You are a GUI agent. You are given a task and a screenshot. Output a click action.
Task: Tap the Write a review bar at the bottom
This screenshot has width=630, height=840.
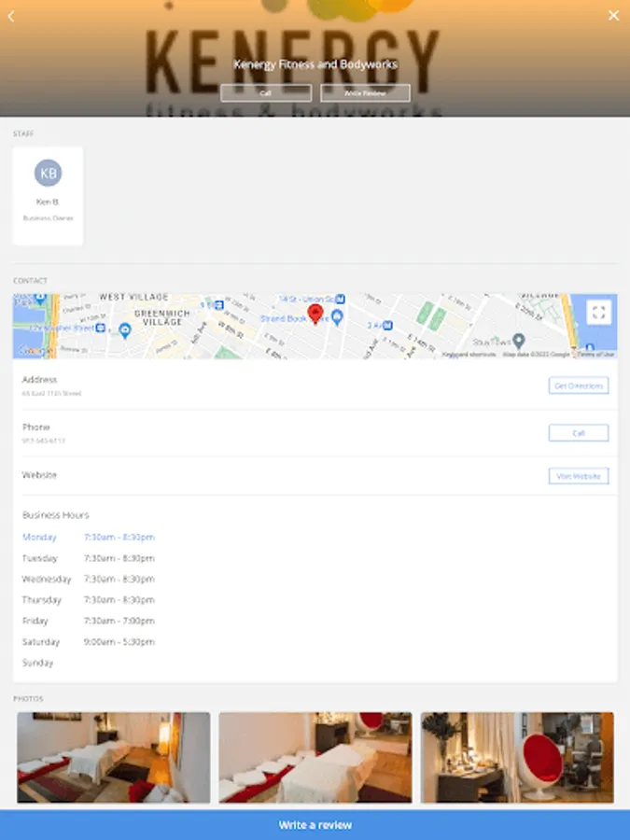(315, 825)
